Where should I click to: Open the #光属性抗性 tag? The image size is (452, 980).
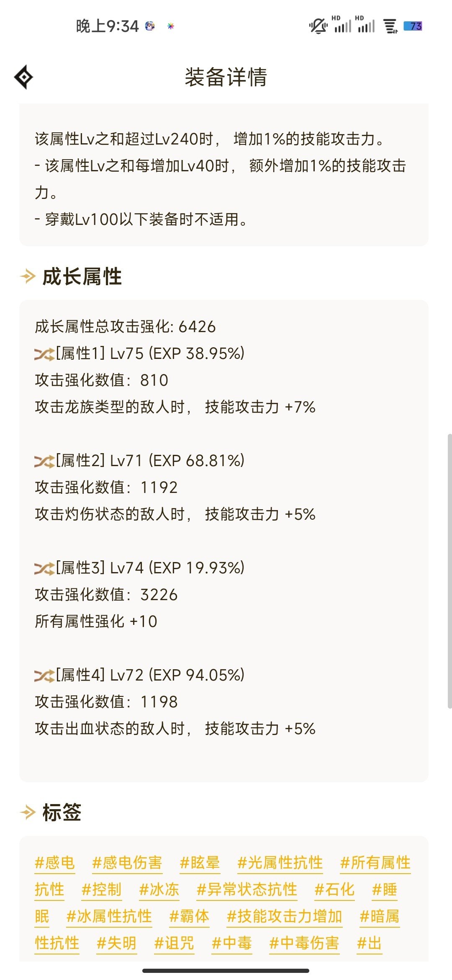pyautogui.click(x=280, y=863)
